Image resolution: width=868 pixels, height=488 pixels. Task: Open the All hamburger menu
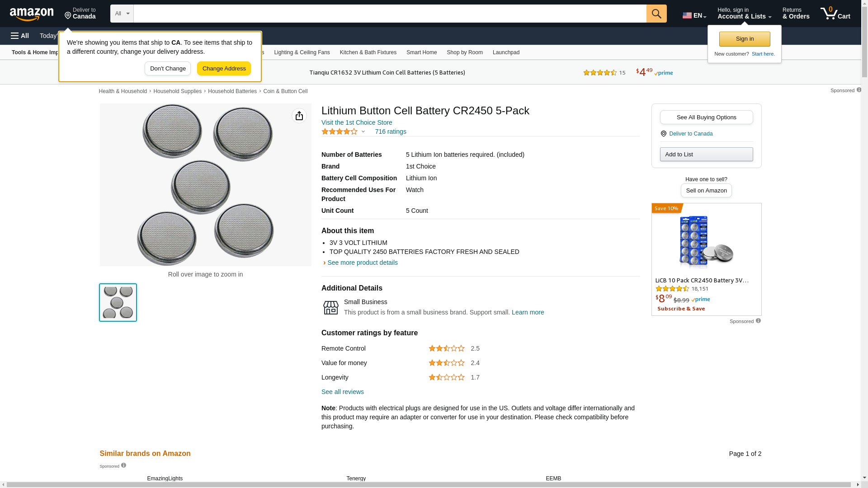tap(20, 36)
